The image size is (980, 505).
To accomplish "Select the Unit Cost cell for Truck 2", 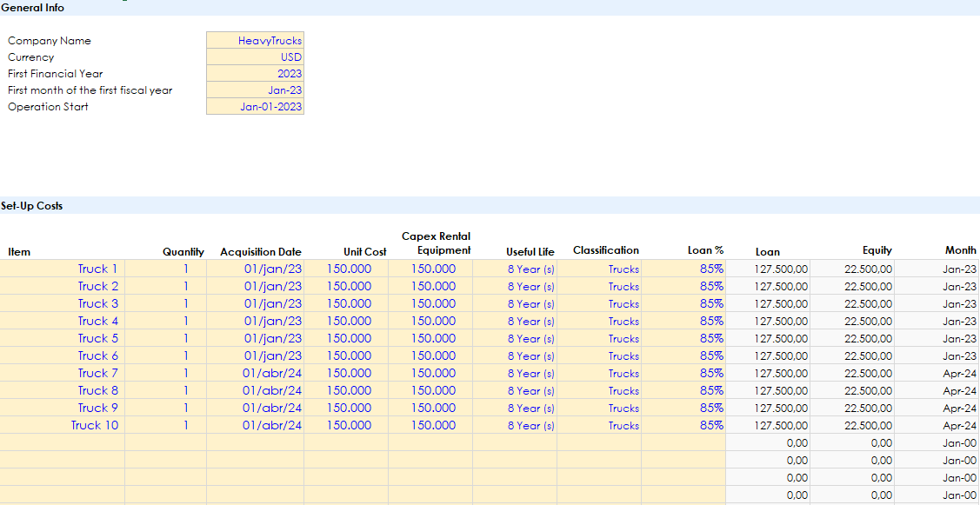I will (x=345, y=286).
